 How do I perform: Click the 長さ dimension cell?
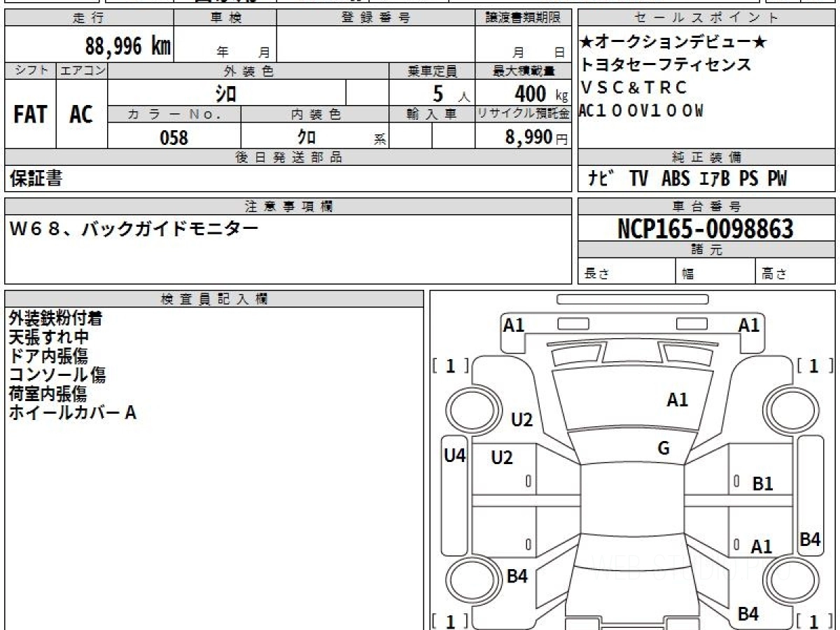[627, 272]
